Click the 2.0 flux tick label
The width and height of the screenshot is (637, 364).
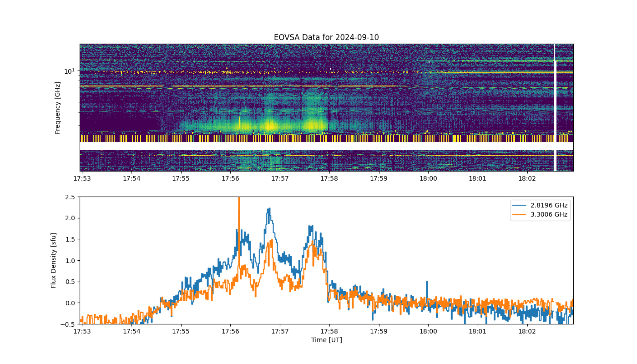point(71,218)
